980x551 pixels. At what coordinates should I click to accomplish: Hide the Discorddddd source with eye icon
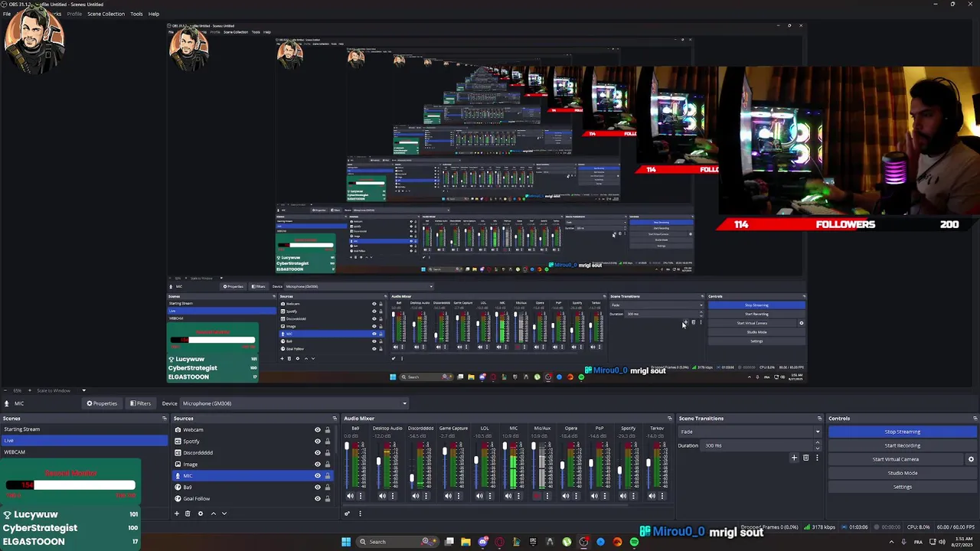click(318, 453)
